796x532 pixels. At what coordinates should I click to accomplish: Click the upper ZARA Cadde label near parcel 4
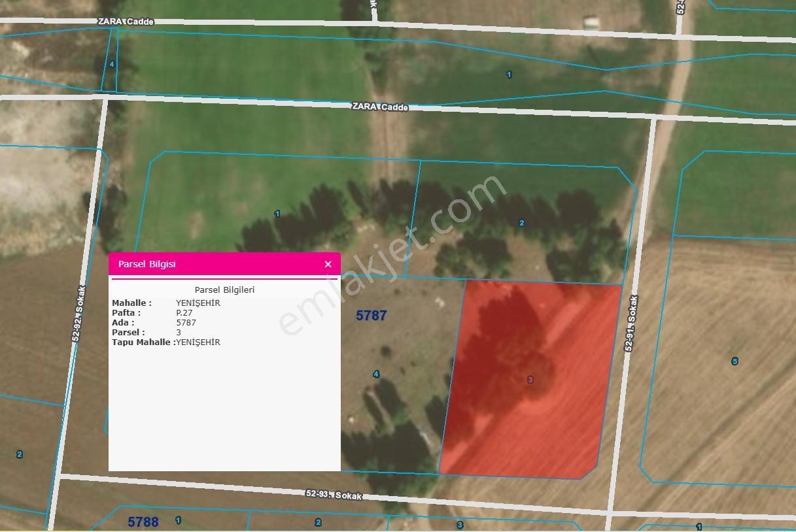click(126, 22)
